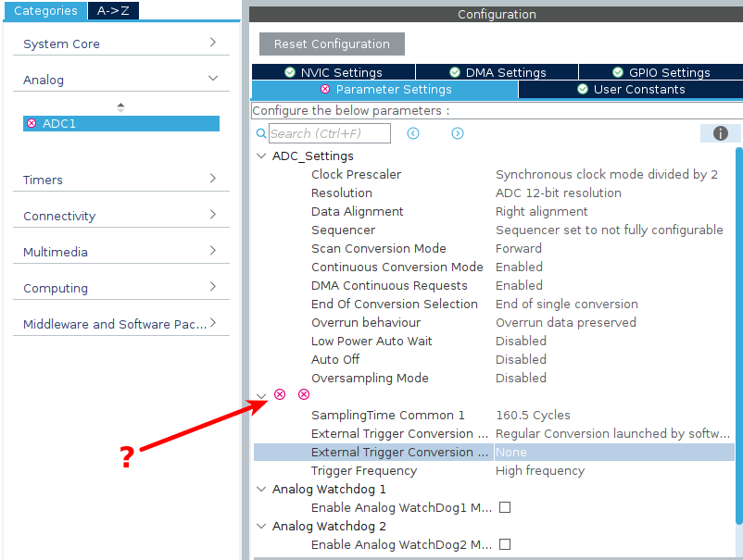Collapse the Analog Watchdog 1 section
743x560 pixels.
tap(260, 489)
